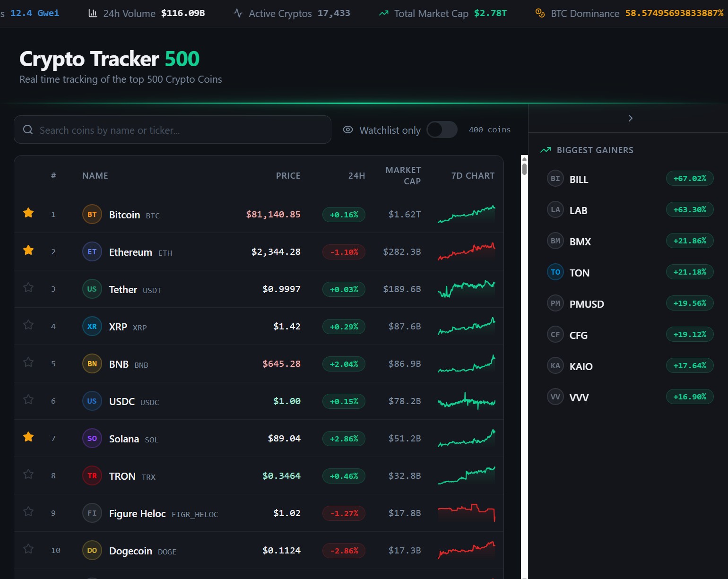Click the Tether US coin avatar
The height and width of the screenshot is (579, 728).
[92, 289]
